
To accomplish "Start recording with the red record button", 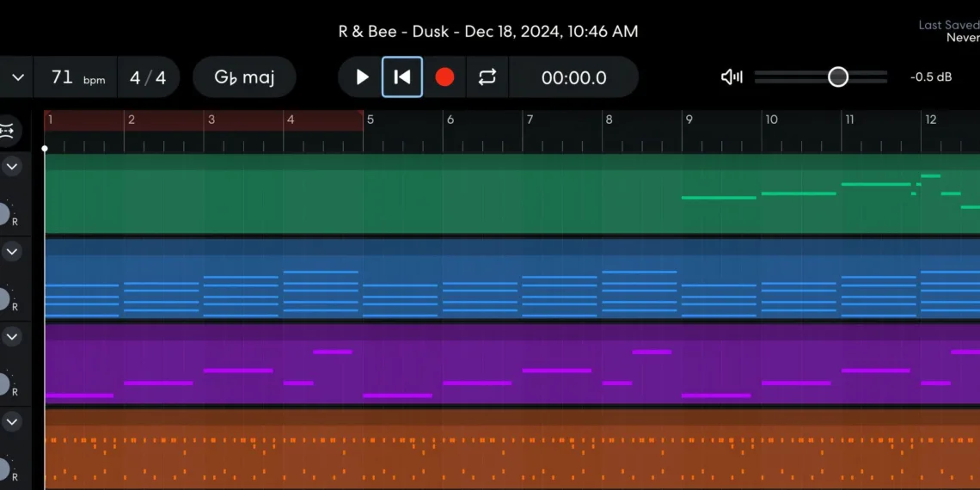I will pos(444,77).
